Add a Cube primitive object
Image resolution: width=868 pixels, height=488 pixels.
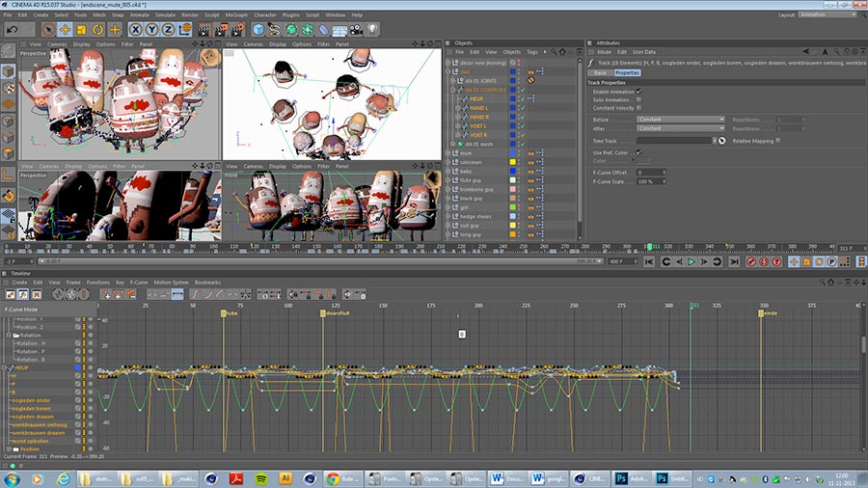pos(258,30)
